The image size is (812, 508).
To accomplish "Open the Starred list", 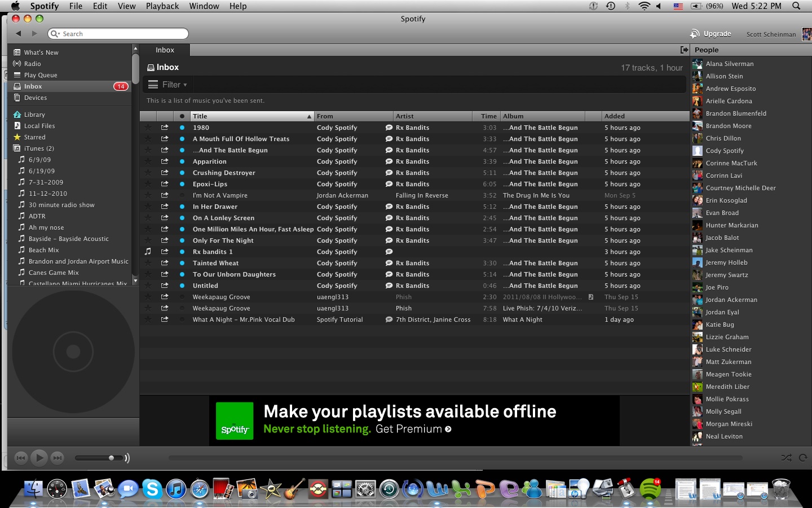I will pyautogui.click(x=34, y=137).
